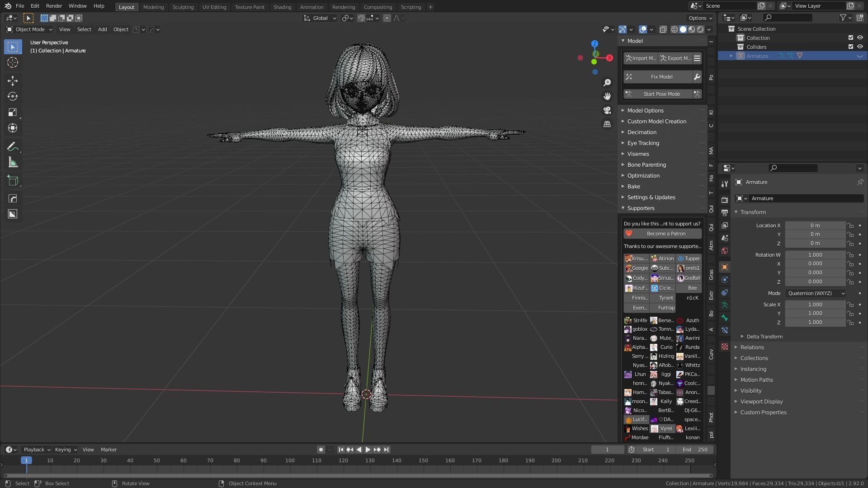This screenshot has height=488, width=868.
Task: Open the File menu
Action: [x=20, y=6]
